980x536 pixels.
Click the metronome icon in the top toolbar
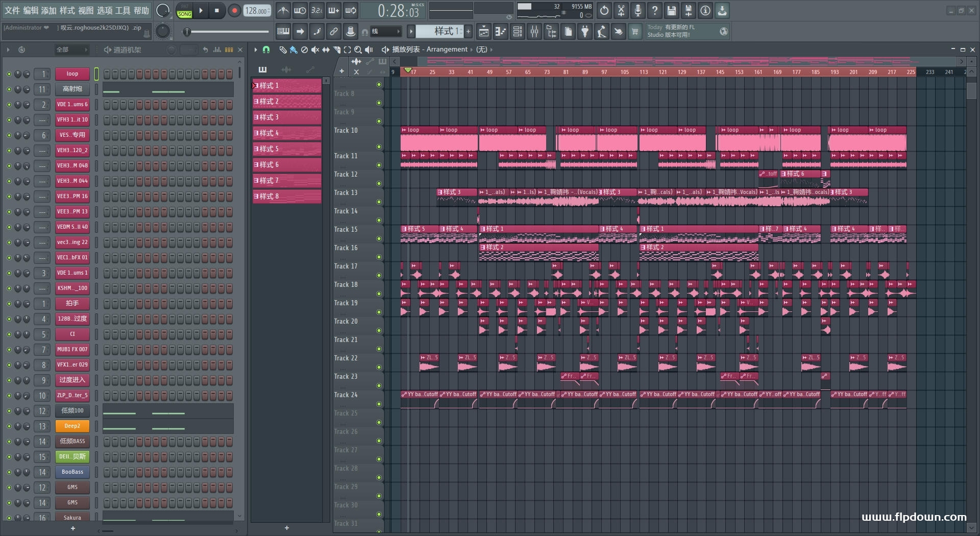click(283, 10)
